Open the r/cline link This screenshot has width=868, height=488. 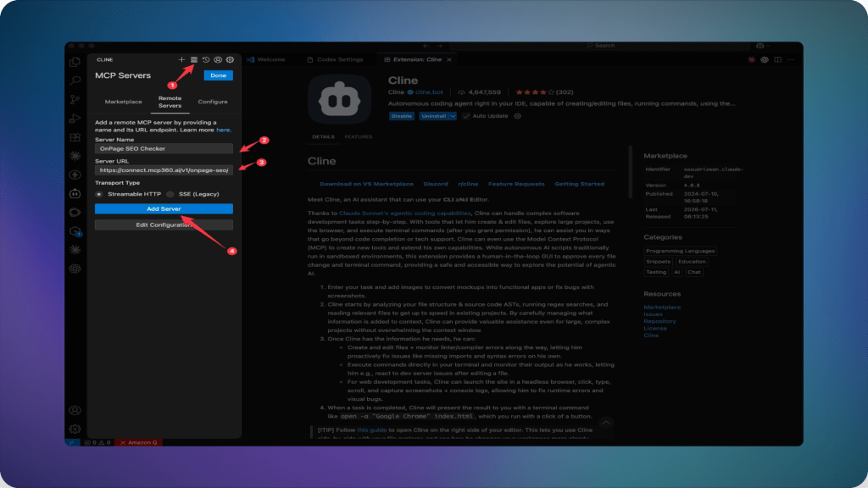tap(468, 184)
